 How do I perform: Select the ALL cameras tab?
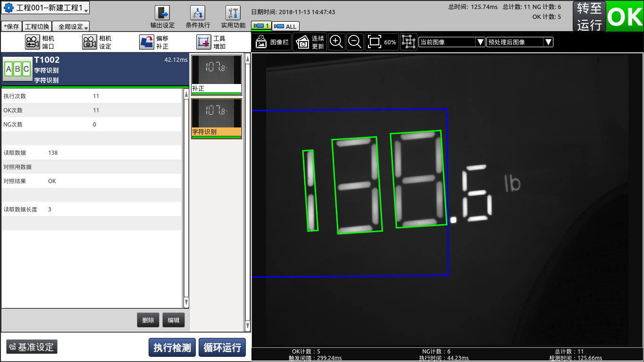[x=286, y=26]
